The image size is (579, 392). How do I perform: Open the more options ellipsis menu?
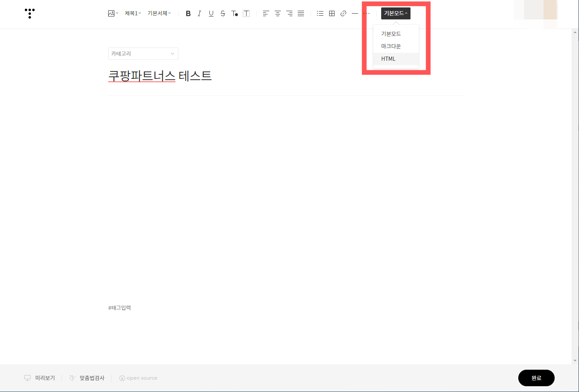point(366,13)
